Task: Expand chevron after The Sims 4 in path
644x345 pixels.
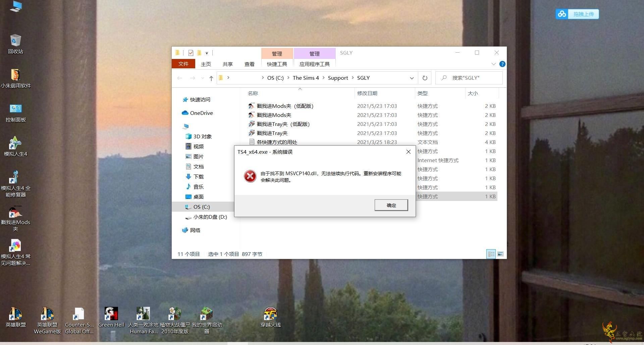Action: coord(323,78)
